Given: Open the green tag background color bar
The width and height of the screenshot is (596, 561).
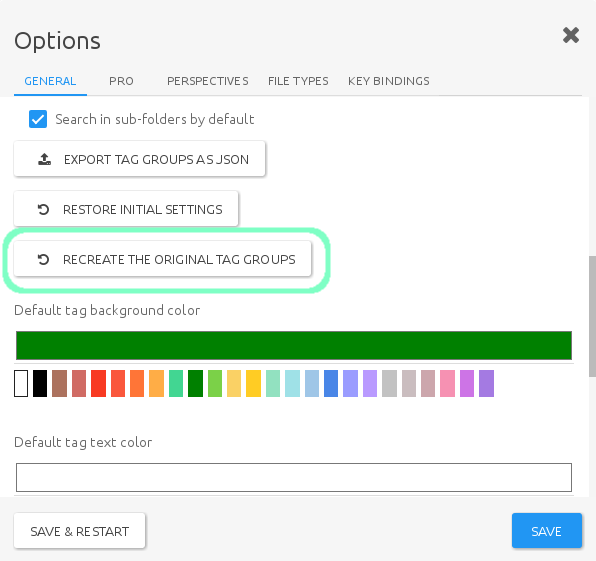Looking at the screenshot, I should pyautogui.click(x=294, y=345).
